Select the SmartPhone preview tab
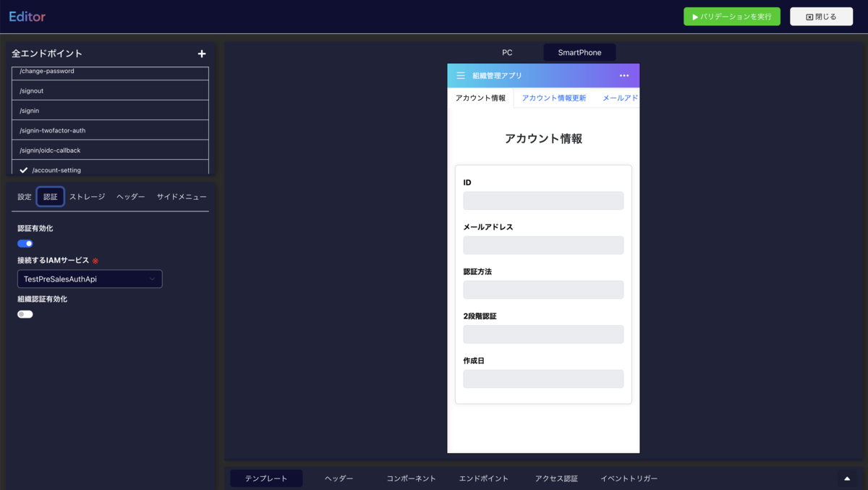This screenshot has width=868, height=490. coord(579,53)
